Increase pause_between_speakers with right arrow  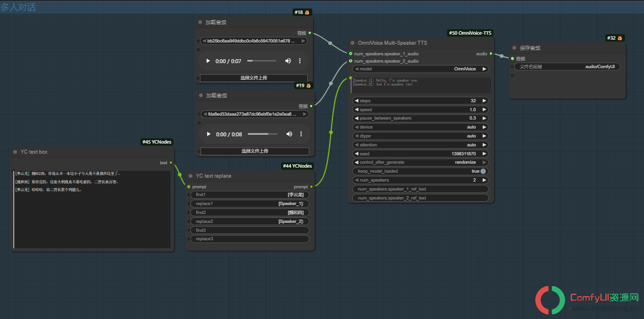click(x=485, y=118)
